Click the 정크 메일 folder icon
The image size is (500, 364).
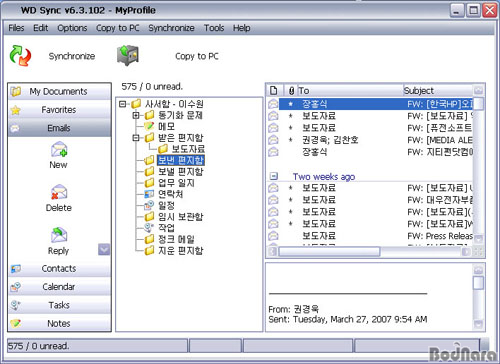149,239
